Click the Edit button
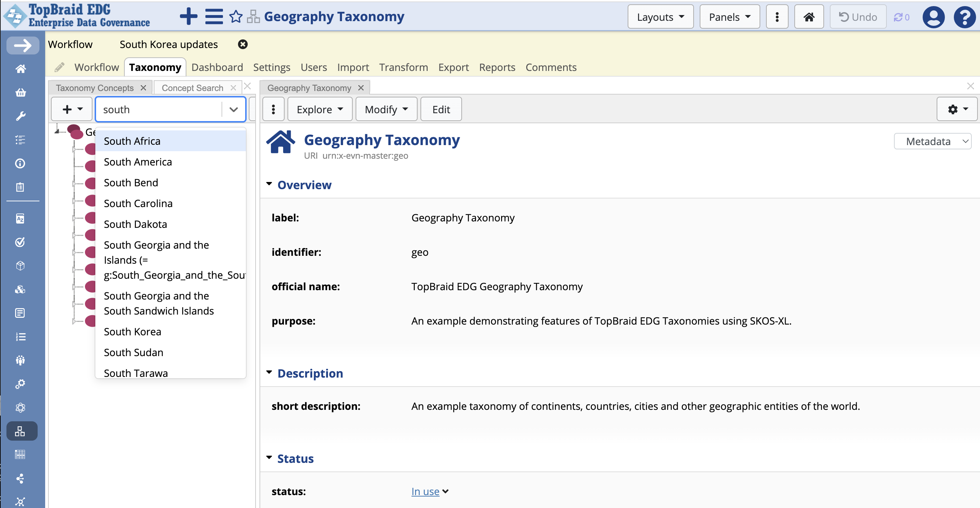The height and width of the screenshot is (508, 980). click(441, 109)
